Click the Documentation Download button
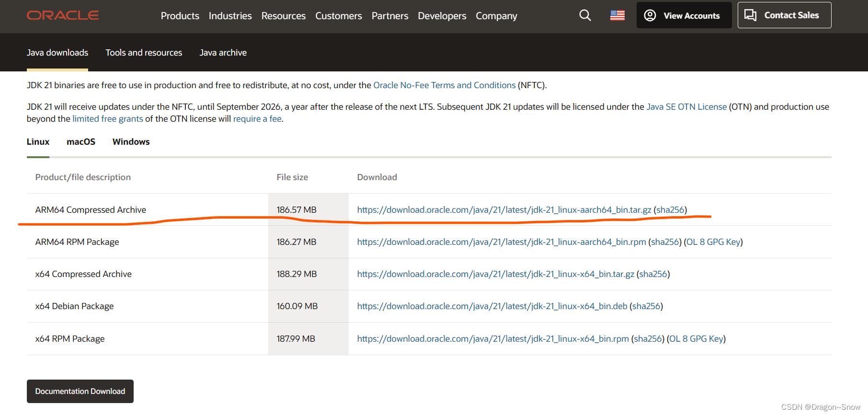This screenshot has width=868, height=416. coord(80,392)
